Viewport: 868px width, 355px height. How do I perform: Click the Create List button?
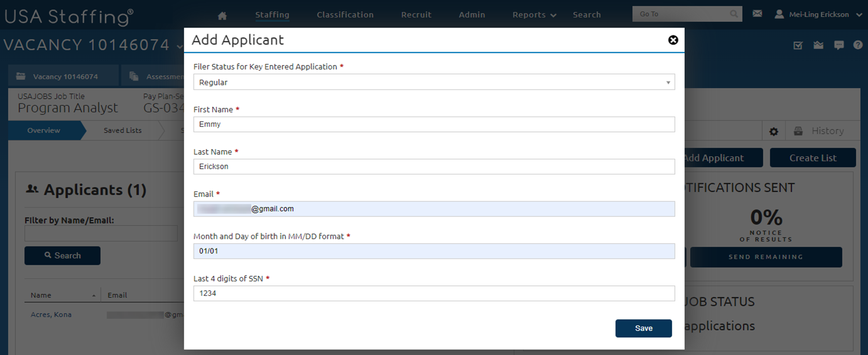click(812, 158)
